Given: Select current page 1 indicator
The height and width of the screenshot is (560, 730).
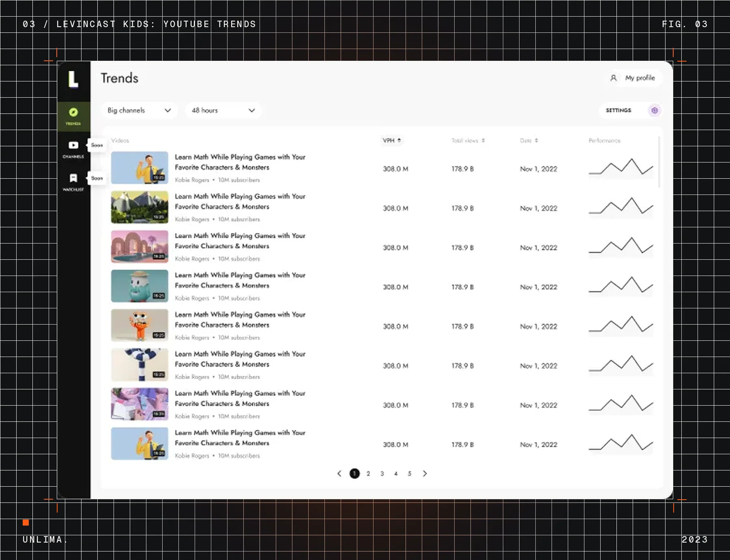Looking at the screenshot, I should pyautogui.click(x=354, y=473).
